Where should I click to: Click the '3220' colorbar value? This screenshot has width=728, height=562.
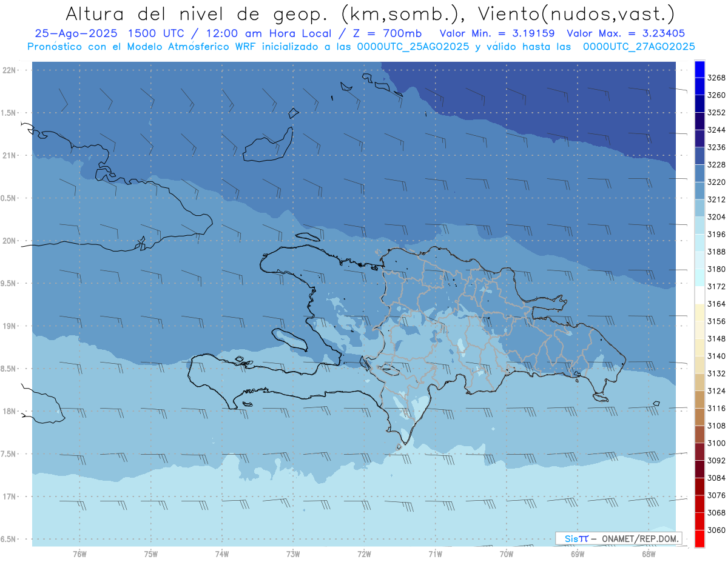click(x=717, y=182)
